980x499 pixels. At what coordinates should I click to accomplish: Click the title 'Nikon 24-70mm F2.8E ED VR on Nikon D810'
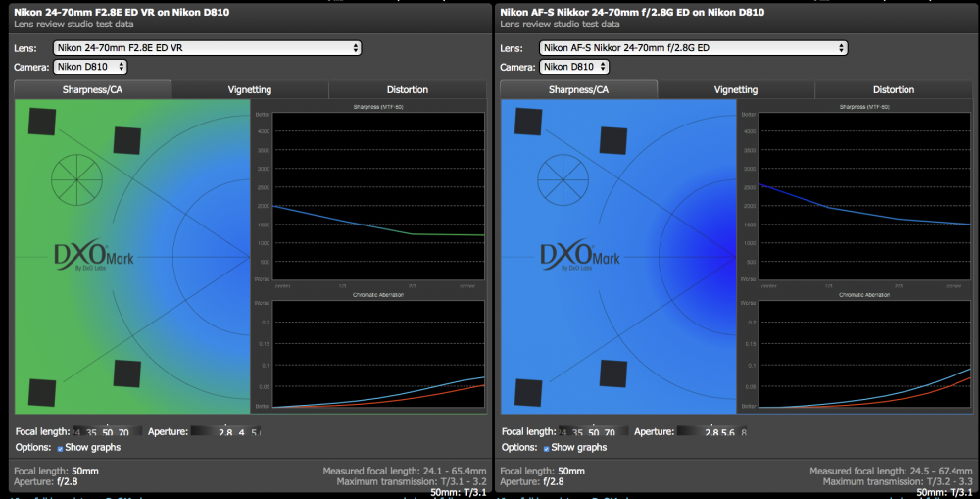122,12
